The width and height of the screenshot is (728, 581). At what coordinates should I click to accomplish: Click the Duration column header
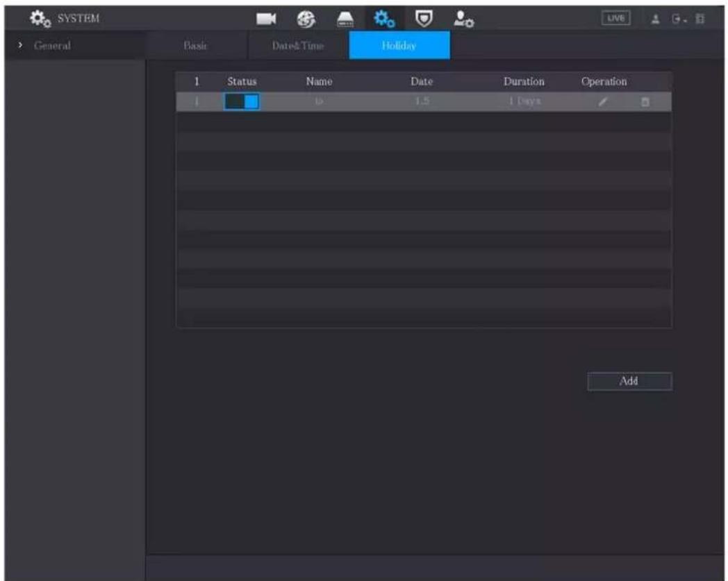click(524, 82)
